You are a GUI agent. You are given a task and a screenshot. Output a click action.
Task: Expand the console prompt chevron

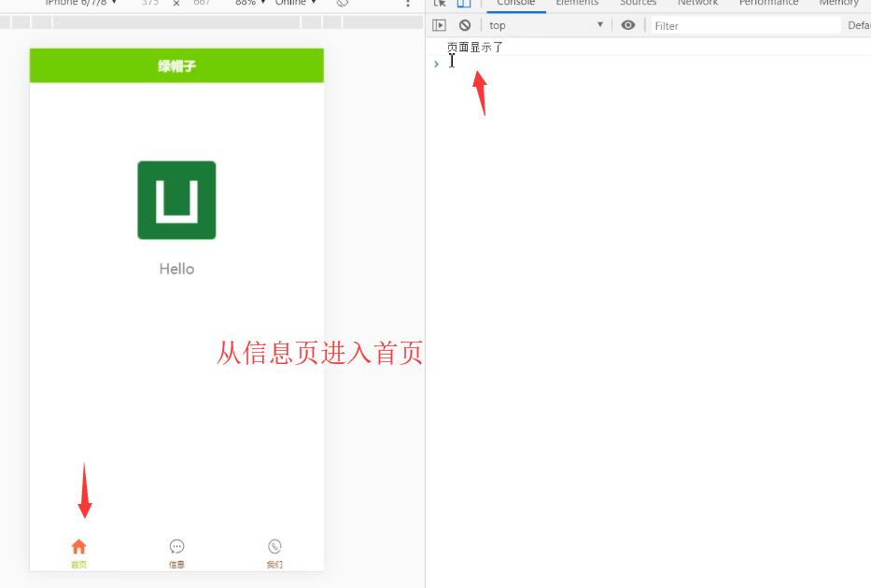435,64
